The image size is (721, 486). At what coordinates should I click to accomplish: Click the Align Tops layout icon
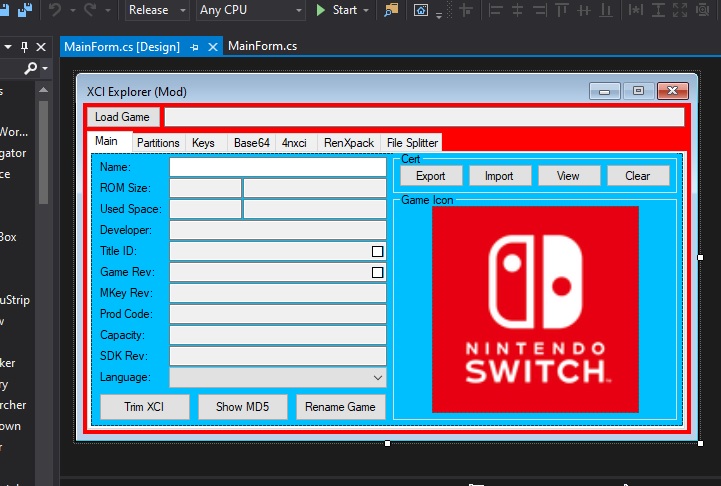pos(561,10)
